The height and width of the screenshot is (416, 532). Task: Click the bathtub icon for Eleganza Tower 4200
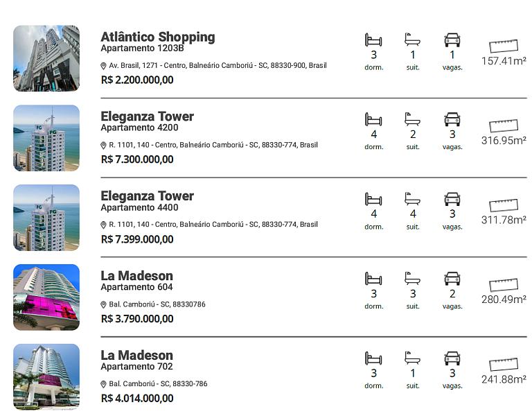pos(413,119)
